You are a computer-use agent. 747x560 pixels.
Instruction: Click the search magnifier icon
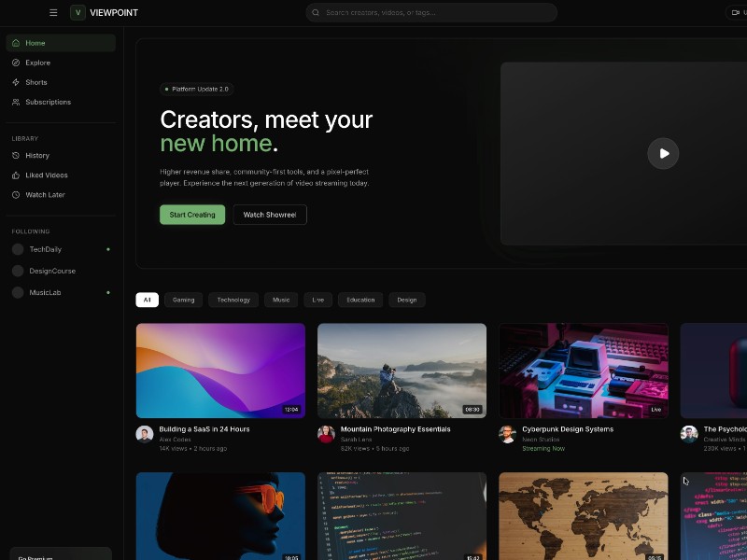[317, 12]
